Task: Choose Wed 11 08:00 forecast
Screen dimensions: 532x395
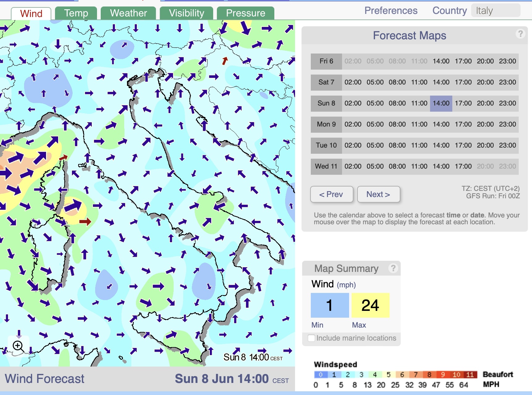Action: tap(397, 166)
